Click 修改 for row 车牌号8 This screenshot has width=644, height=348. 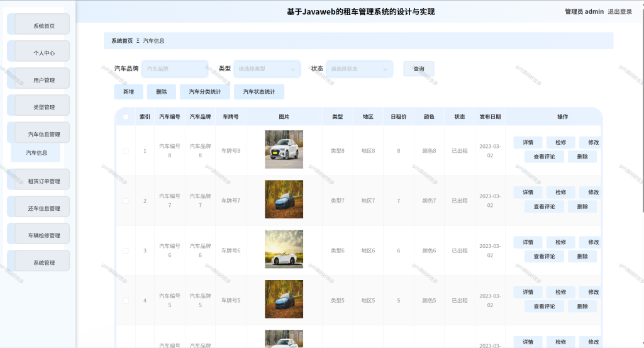point(591,142)
